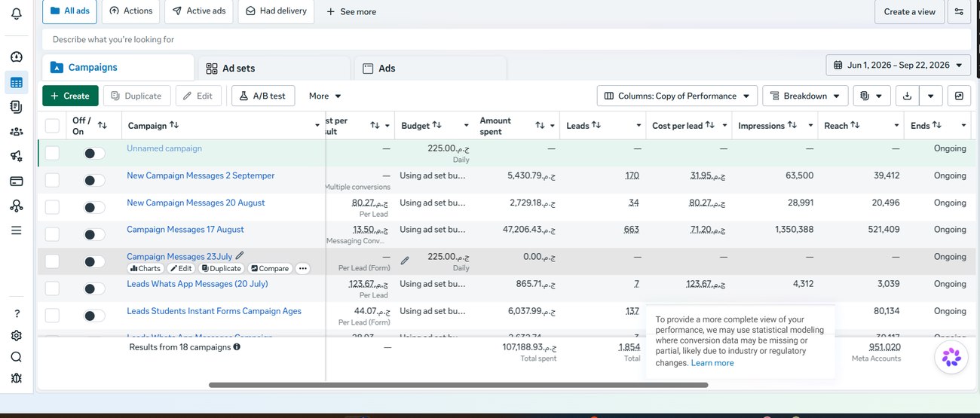The image size is (980, 418).
Task: Click See more views
Action: (x=351, y=11)
